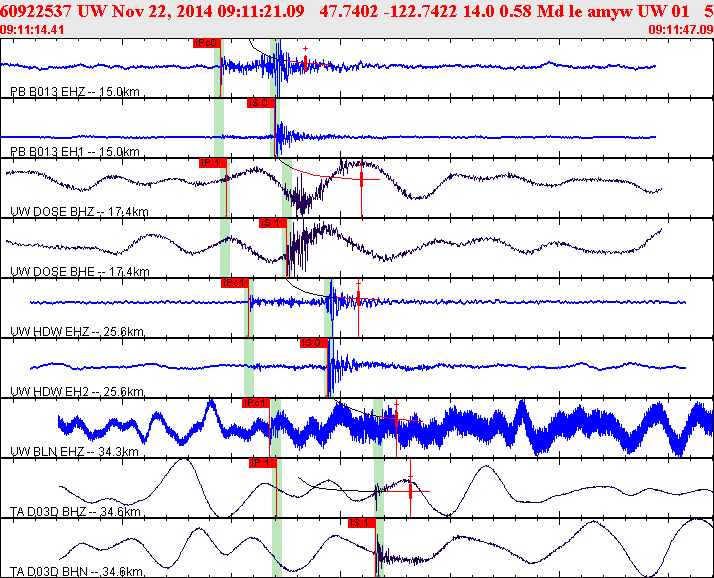714x578 pixels.
Task: Click the red coda marker on B013 EHZ trace
Action: click(306, 63)
